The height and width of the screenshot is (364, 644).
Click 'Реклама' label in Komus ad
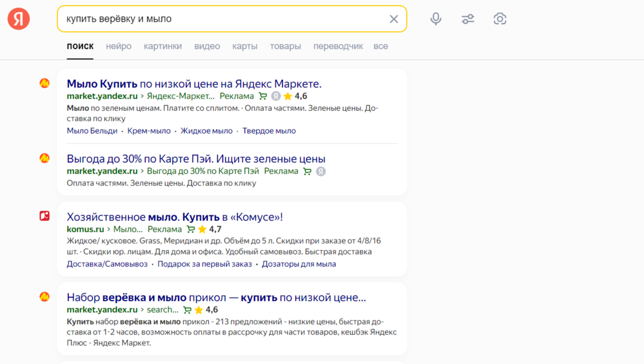tap(165, 229)
